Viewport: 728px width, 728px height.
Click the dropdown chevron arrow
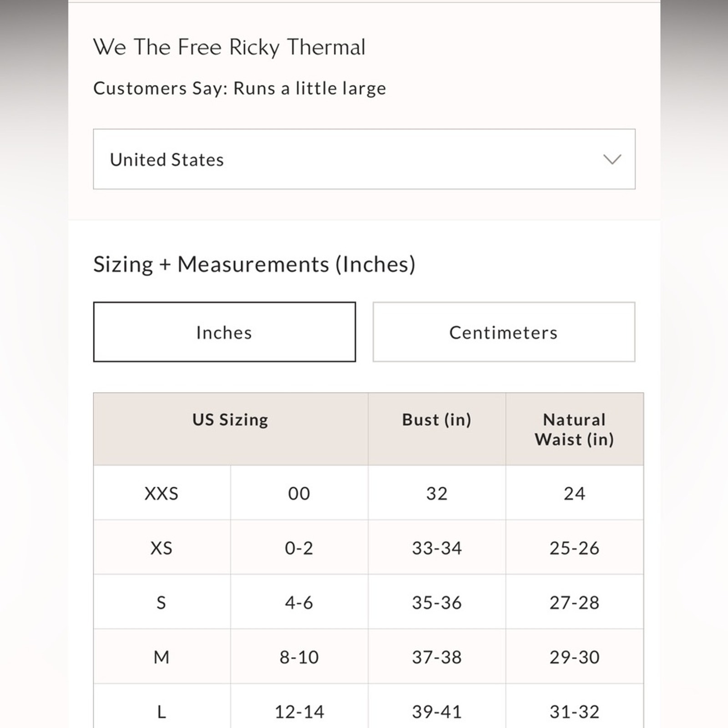click(612, 159)
